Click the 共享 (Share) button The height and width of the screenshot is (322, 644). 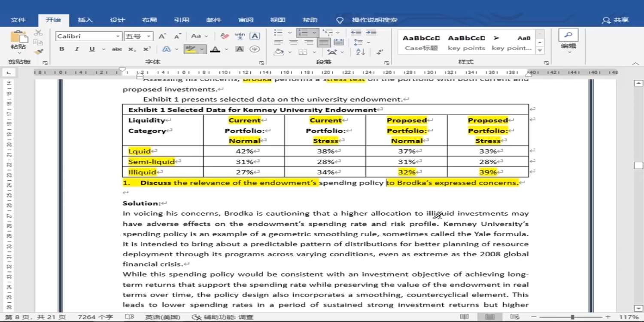tap(616, 20)
